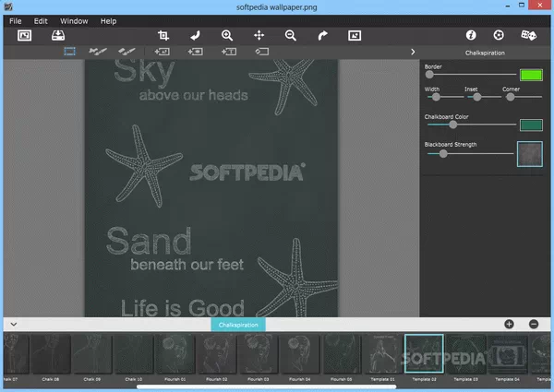
Task: Click the Width slider handle
Action: point(436,97)
